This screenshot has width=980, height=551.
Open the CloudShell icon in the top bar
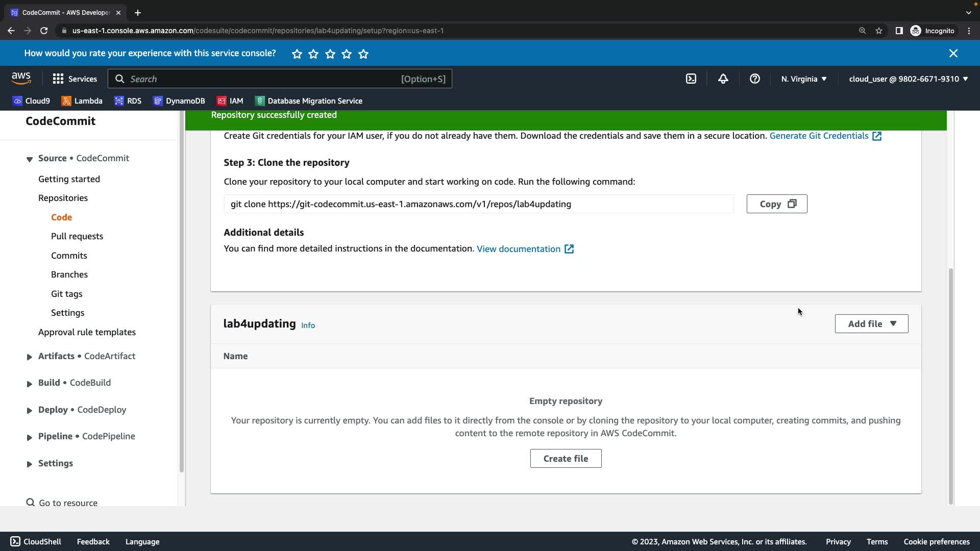691,79
